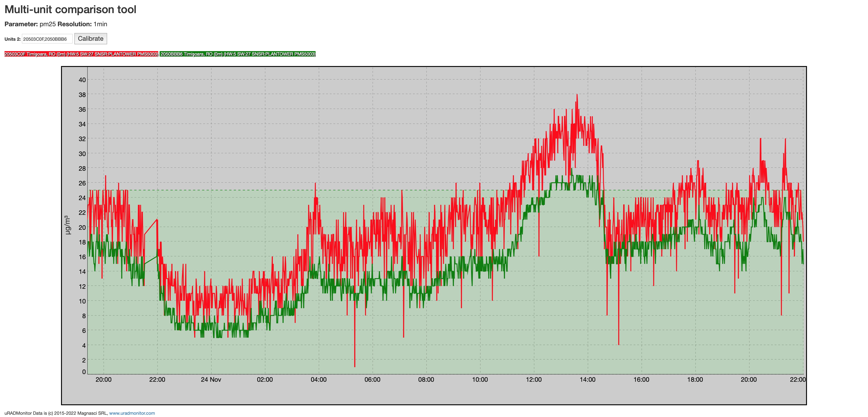Click the 02:00 x-axis time label
This screenshot has height=417, width=868.
point(265,380)
